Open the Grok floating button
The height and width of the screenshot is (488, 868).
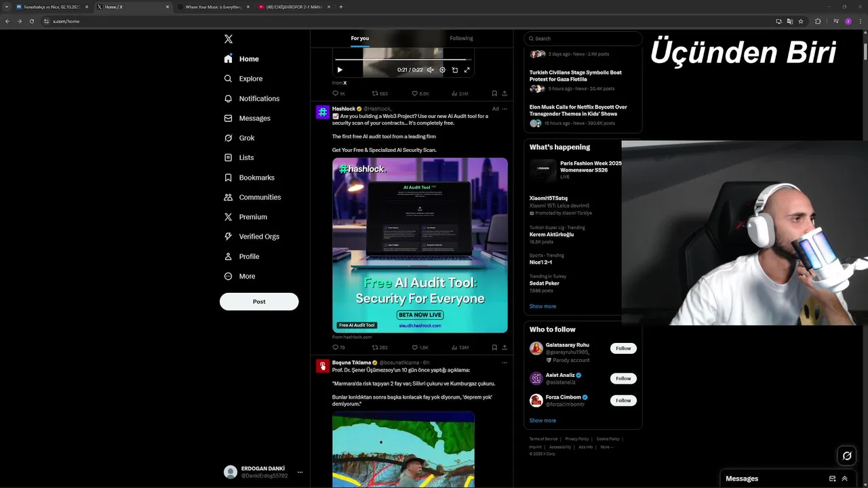[847, 456]
